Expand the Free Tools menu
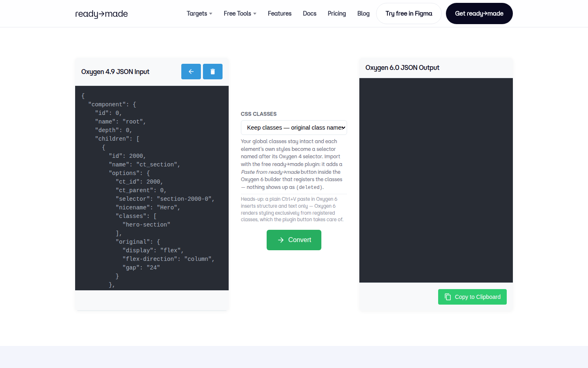The height and width of the screenshot is (368, 588). tap(240, 13)
